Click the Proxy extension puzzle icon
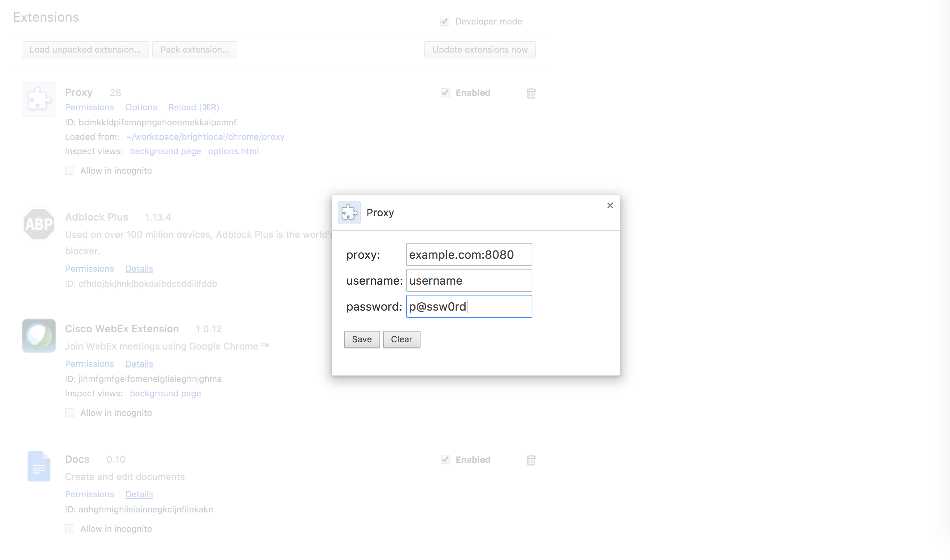 [x=39, y=99]
